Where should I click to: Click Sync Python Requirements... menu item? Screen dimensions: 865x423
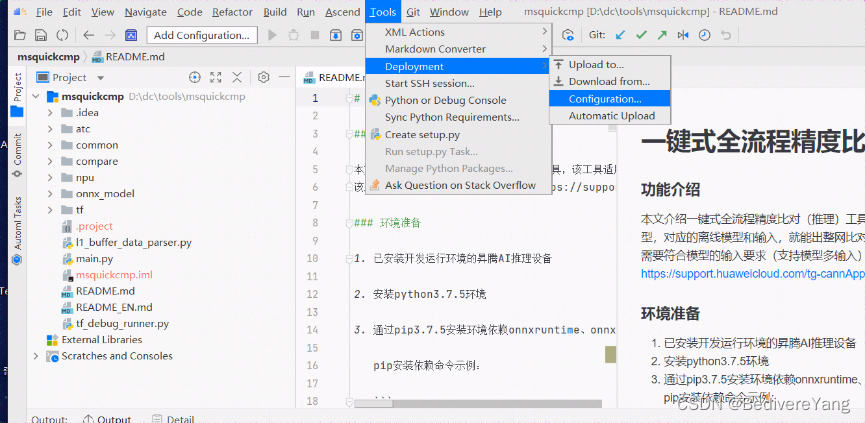coord(458,117)
